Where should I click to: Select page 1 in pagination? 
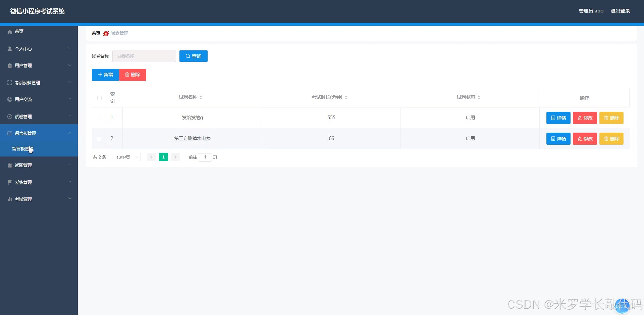163,157
